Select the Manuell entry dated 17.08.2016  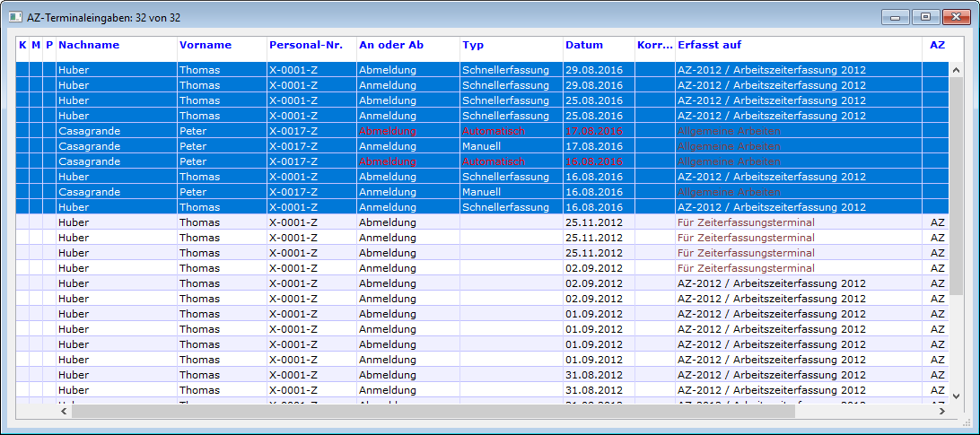481,146
